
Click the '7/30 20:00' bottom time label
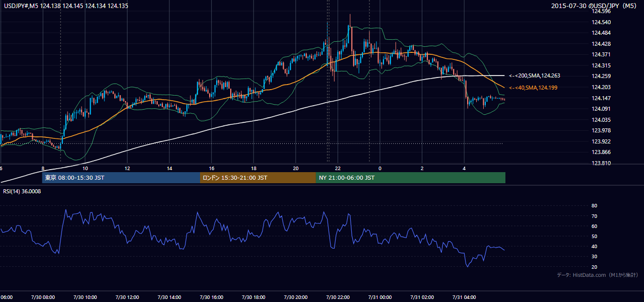[295, 297]
